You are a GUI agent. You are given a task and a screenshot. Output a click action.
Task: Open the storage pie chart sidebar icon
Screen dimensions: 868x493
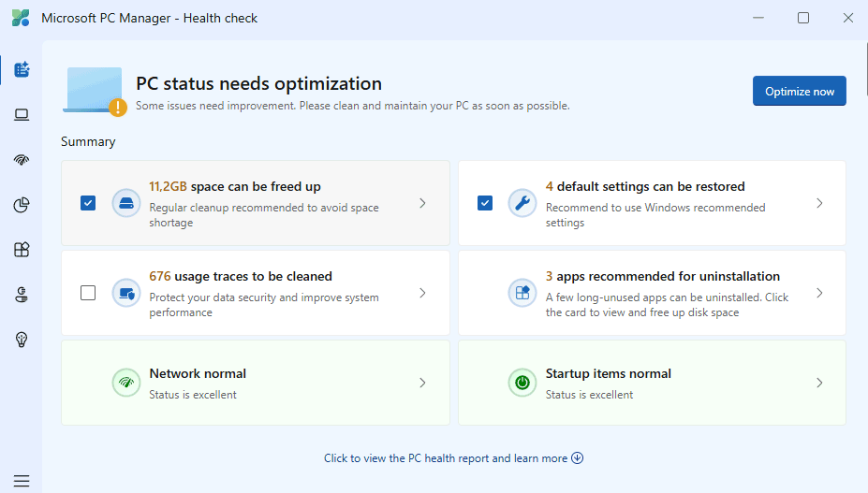coord(22,205)
